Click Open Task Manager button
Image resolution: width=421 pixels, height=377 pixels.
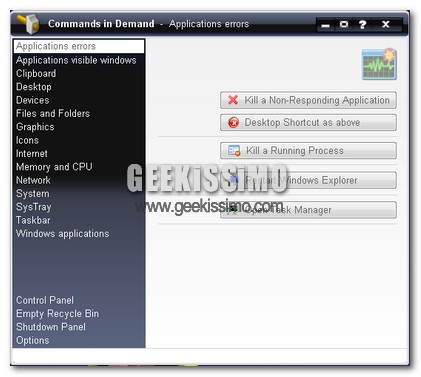coord(308,210)
